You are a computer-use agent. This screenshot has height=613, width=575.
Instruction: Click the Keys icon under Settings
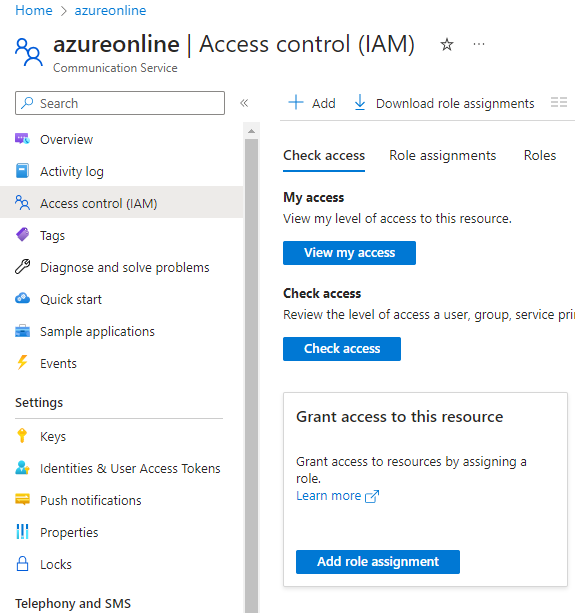click(22, 436)
